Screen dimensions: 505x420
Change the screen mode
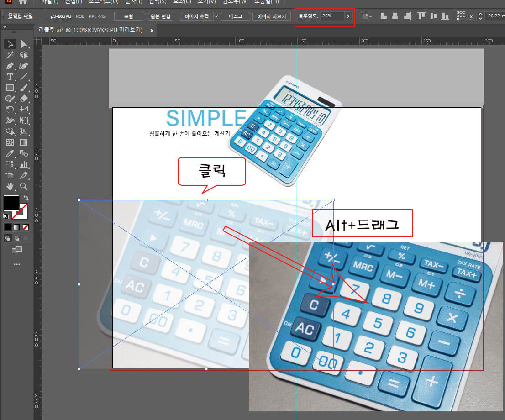(x=17, y=250)
